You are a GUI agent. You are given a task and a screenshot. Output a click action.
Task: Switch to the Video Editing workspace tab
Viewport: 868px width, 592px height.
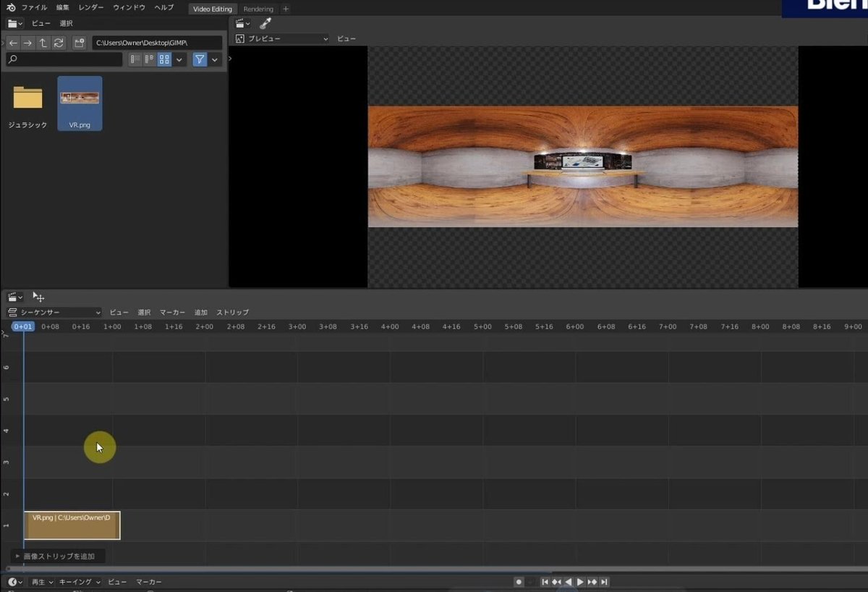213,9
